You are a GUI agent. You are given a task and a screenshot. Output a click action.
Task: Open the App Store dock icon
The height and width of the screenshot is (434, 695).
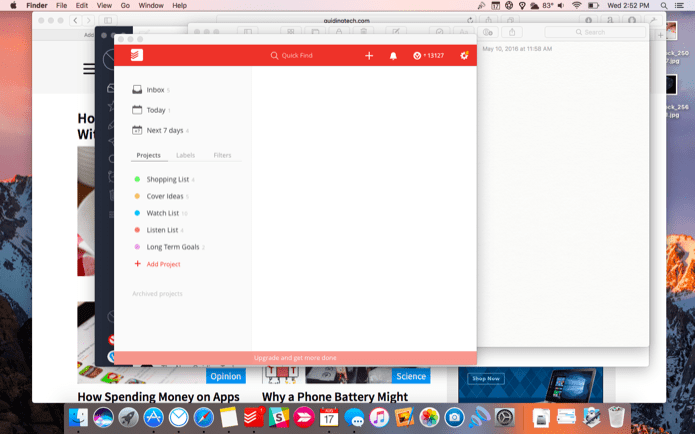pyautogui.click(x=153, y=417)
